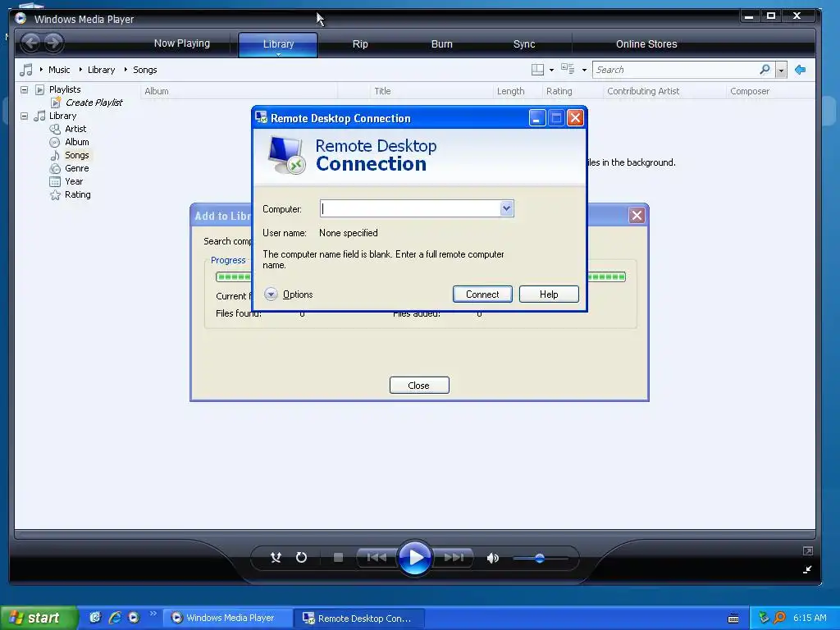Switch to the Burn tab
This screenshot has width=840, height=630.
click(442, 44)
